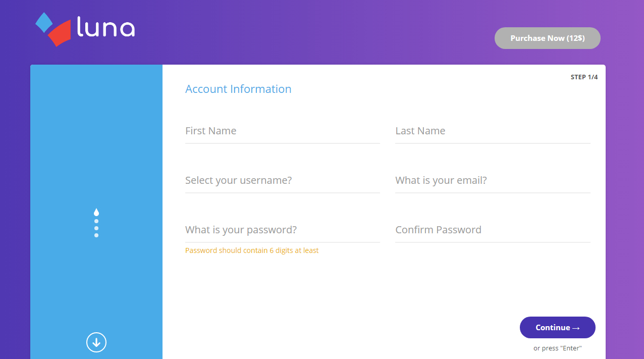Click the Continue button

[557, 328]
